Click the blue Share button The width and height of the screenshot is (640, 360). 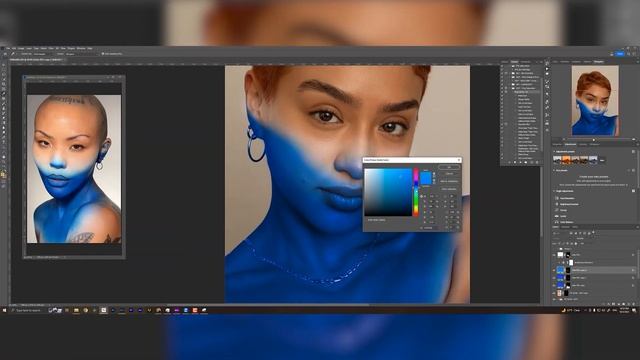point(620,53)
